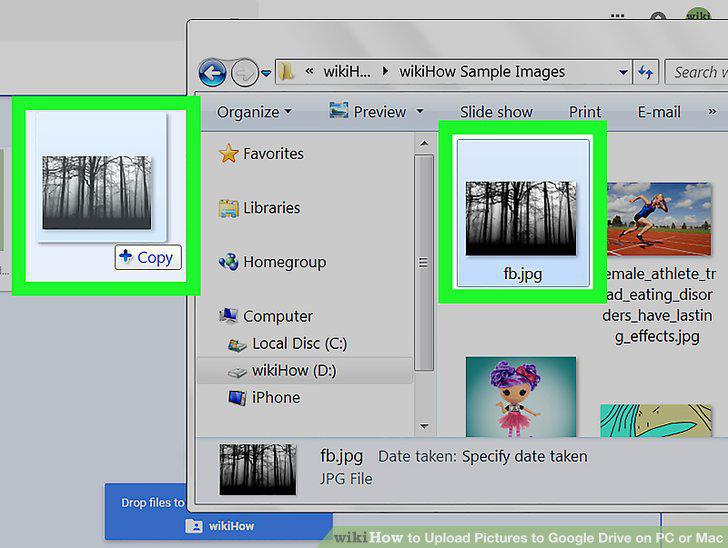The image size is (728, 548).
Task: Click fb.jpg name in details pane
Action: [341, 457]
